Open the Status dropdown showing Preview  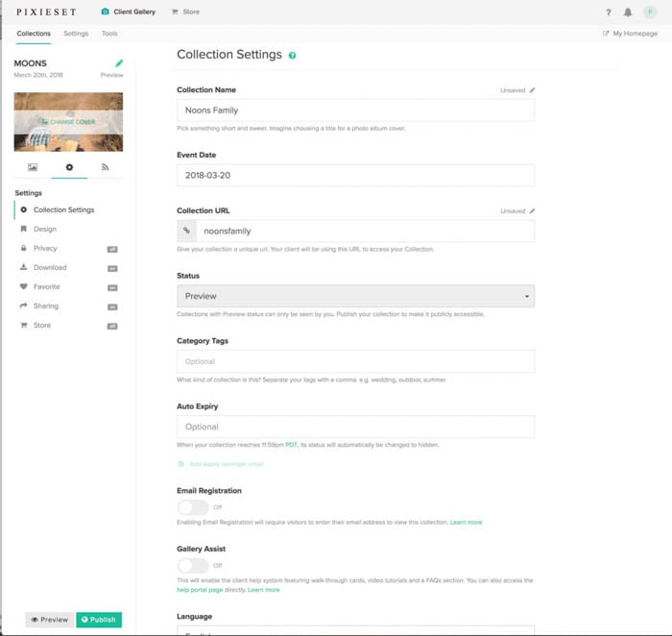click(x=356, y=296)
